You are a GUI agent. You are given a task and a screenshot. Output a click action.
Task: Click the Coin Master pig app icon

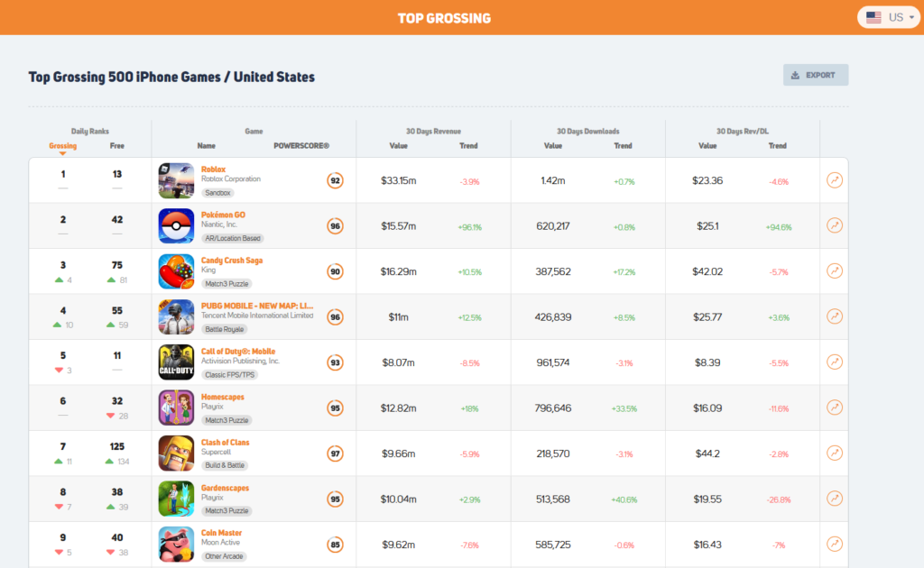pos(176,545)
